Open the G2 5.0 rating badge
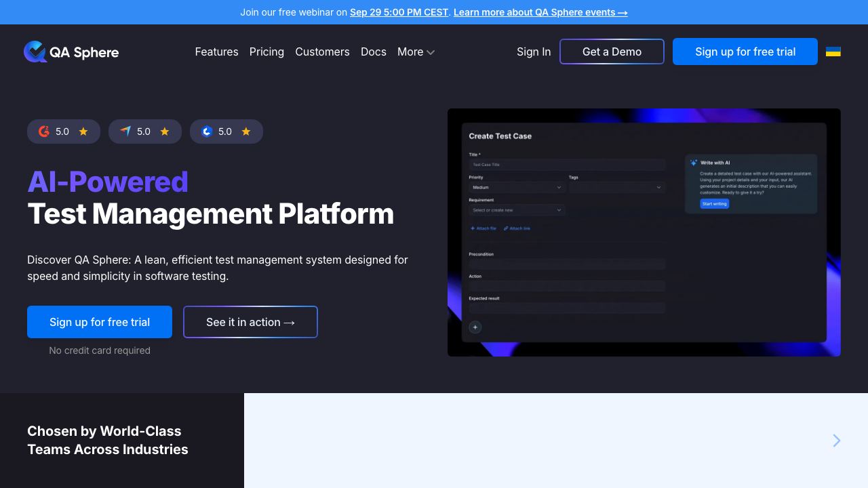The image size is (868, 488). [64, 131]
